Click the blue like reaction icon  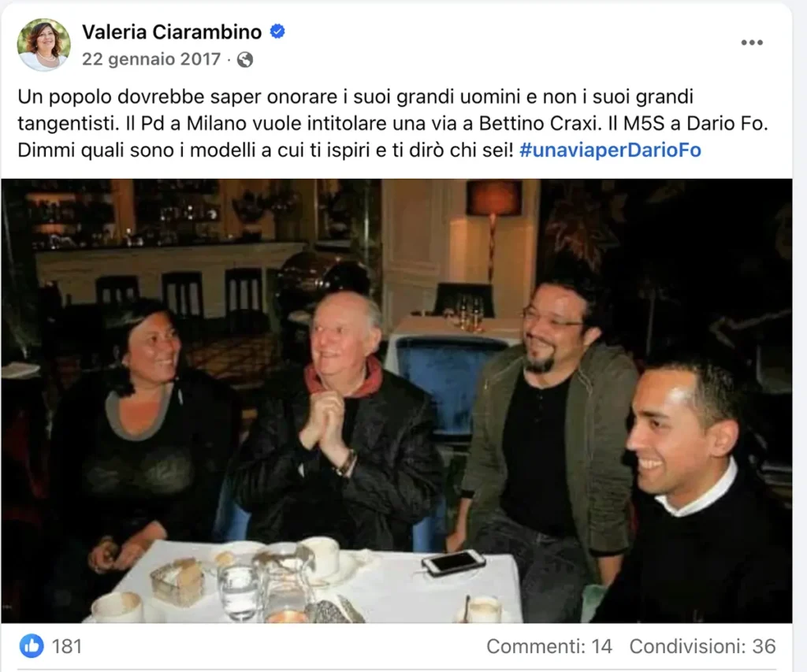[32, 646]
